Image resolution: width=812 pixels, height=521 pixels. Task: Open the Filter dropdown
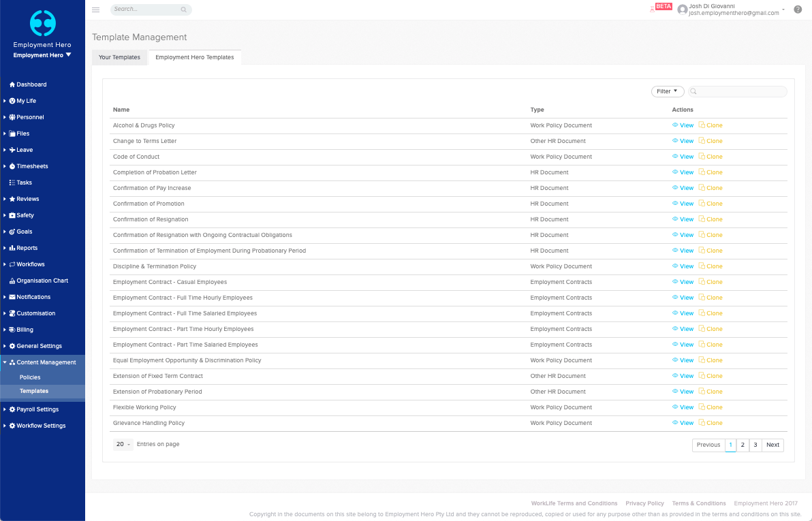667,91
